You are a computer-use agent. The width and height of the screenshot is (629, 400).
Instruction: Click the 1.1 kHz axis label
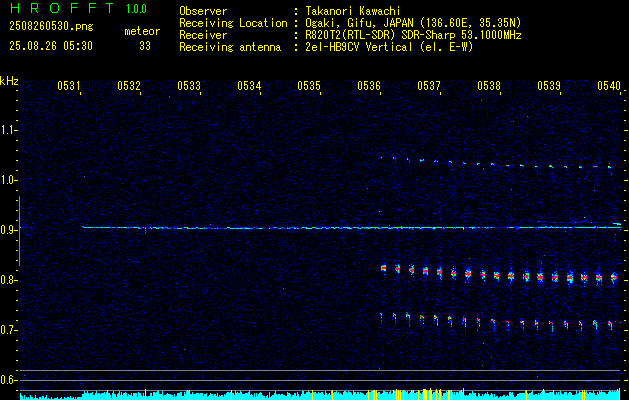9,130
